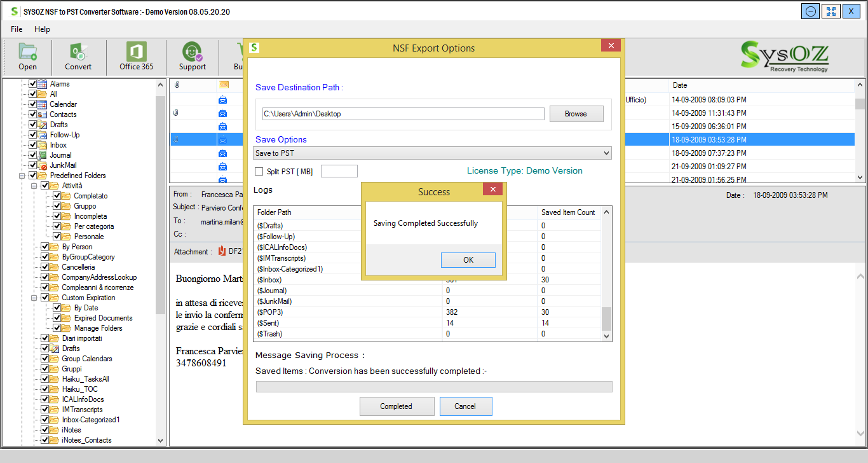The image size is (868, 463).
Task: Click the Saved Item Count column header
Action: coord(569,212)
